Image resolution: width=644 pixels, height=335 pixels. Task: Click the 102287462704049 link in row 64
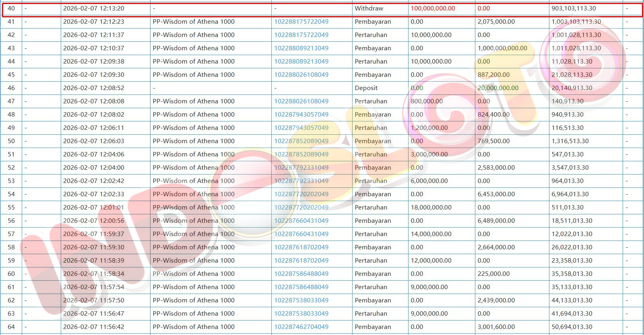point(301,327)
